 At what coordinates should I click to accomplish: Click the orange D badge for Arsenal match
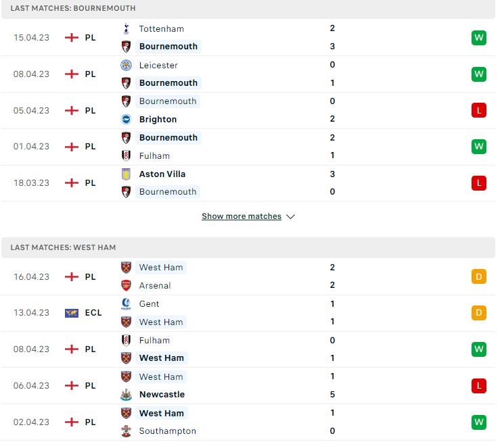pos(479,276)
